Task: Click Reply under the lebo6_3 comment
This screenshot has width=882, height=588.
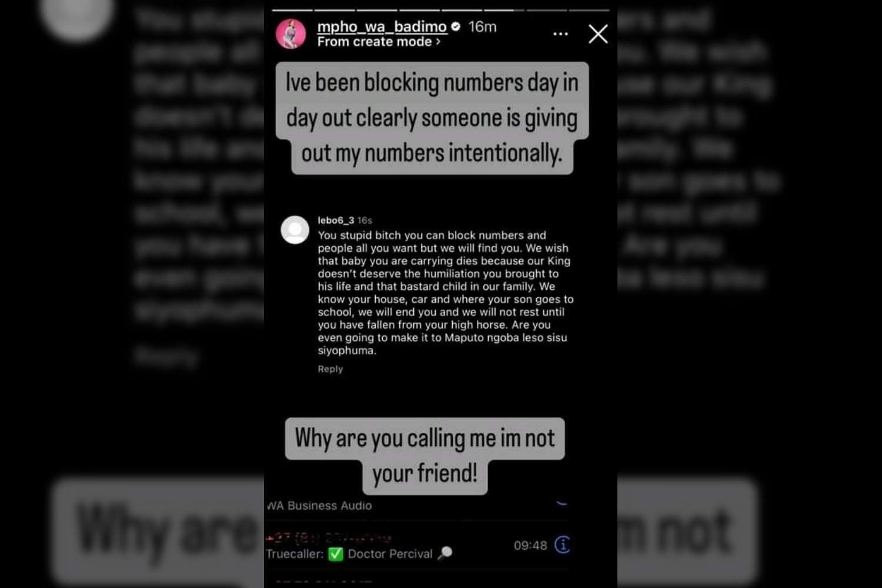Action: [x=330, y=369]
